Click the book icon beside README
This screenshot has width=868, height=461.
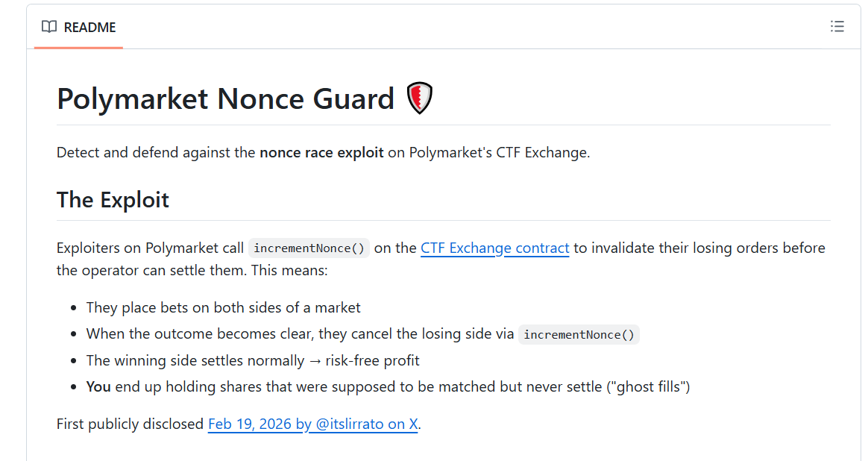point(49,27)
